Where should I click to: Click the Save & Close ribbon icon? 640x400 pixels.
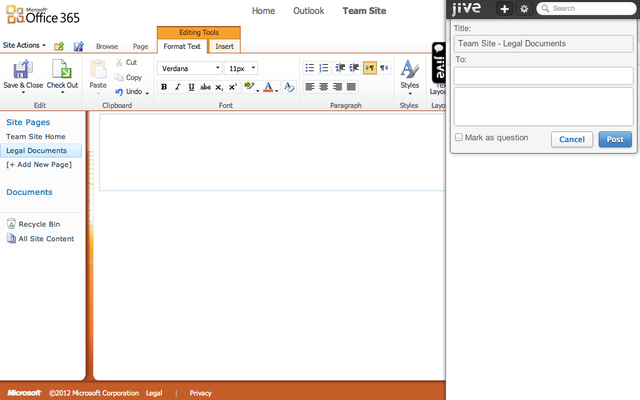coord(23,69)
